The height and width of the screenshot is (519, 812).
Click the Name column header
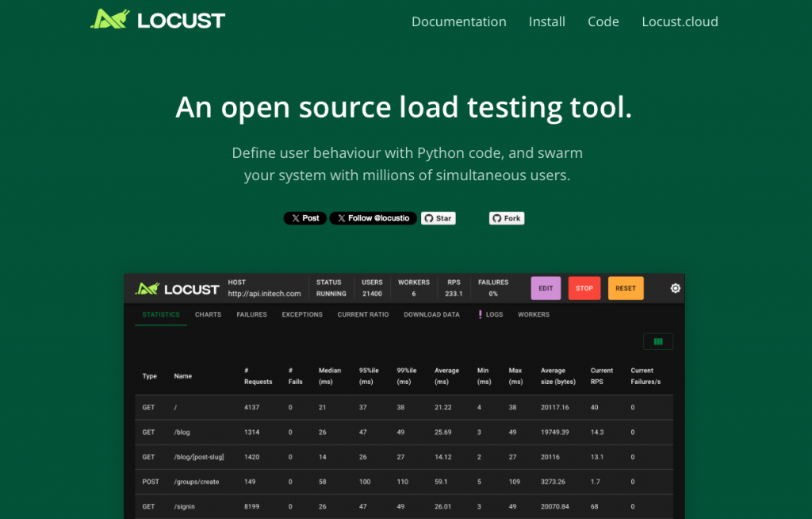pos(183,376)
